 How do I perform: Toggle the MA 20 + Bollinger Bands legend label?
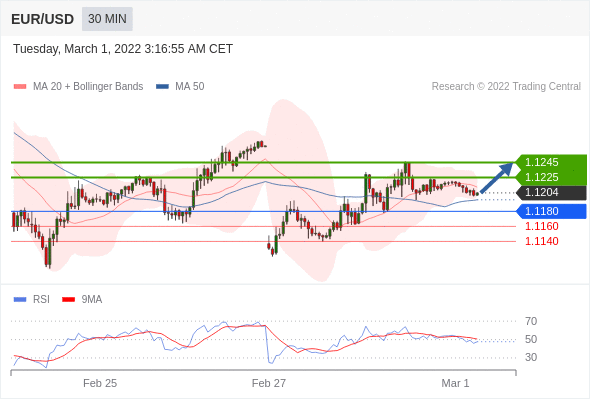tap(88, 87)
